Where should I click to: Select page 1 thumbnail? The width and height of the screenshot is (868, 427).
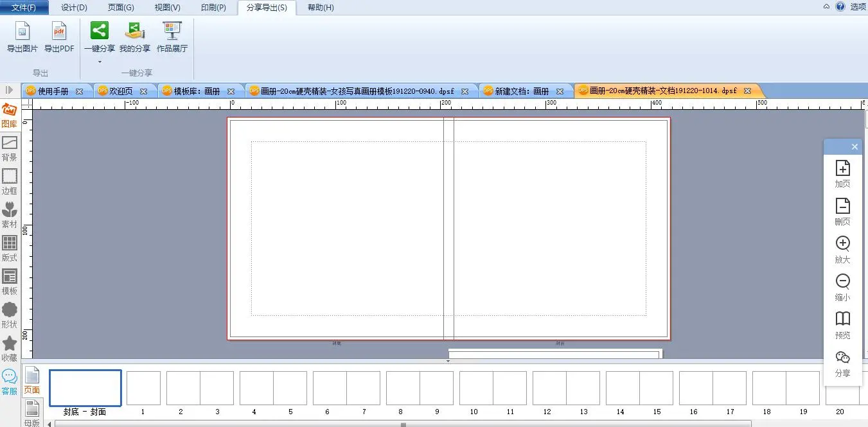coord(143,388)
